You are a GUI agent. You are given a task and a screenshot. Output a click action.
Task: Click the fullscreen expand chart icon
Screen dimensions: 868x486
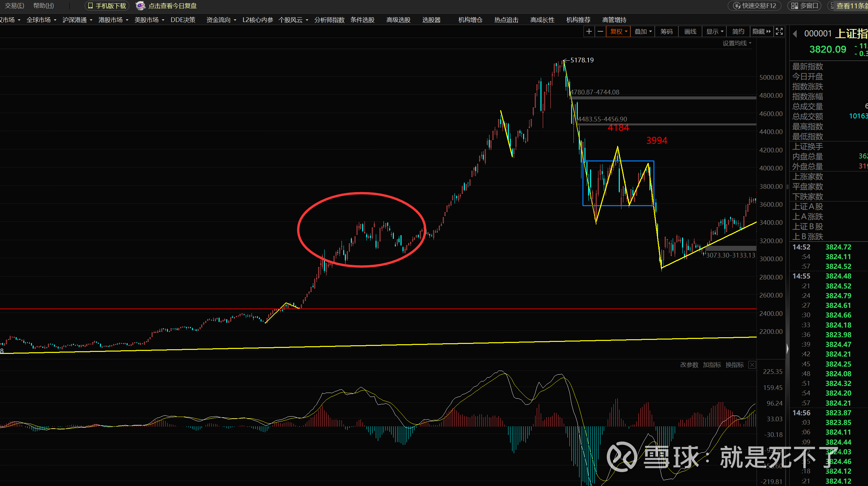tap(779, 31)
